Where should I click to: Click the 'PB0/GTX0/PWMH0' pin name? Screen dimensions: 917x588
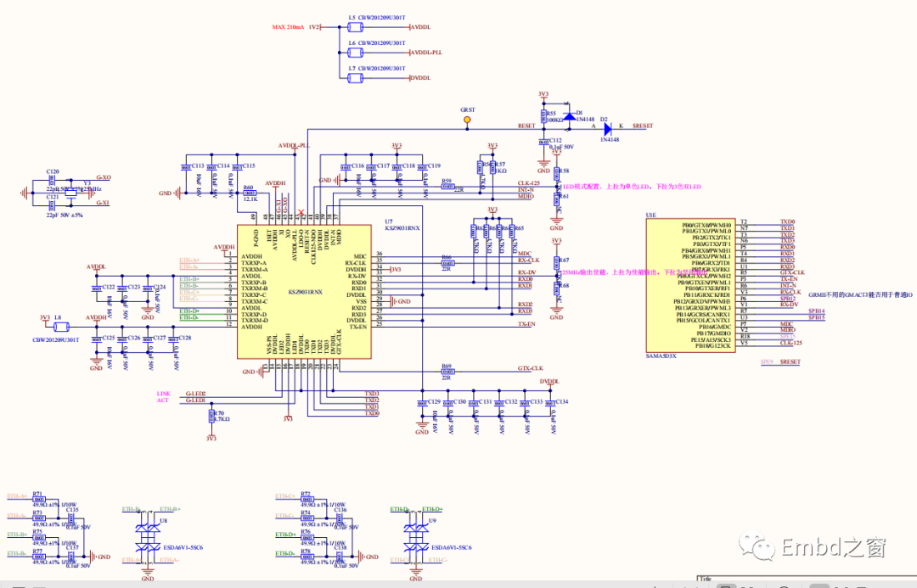coord(706,226)
